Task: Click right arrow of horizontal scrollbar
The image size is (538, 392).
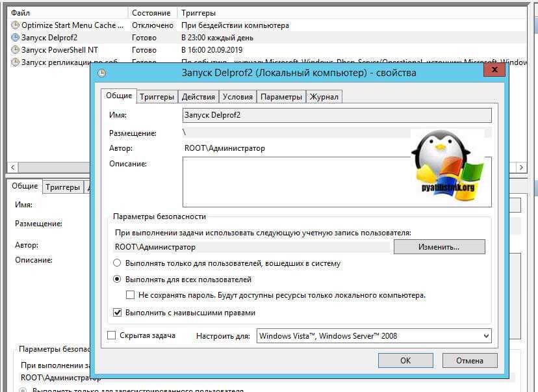Action: tap(521, 167)
